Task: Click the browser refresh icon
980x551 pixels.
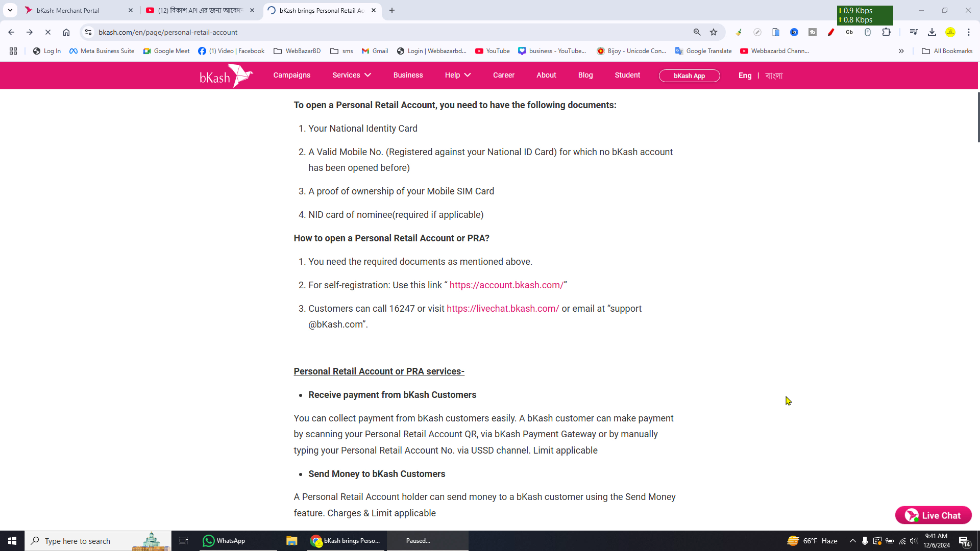Action: tap(47, 32)
